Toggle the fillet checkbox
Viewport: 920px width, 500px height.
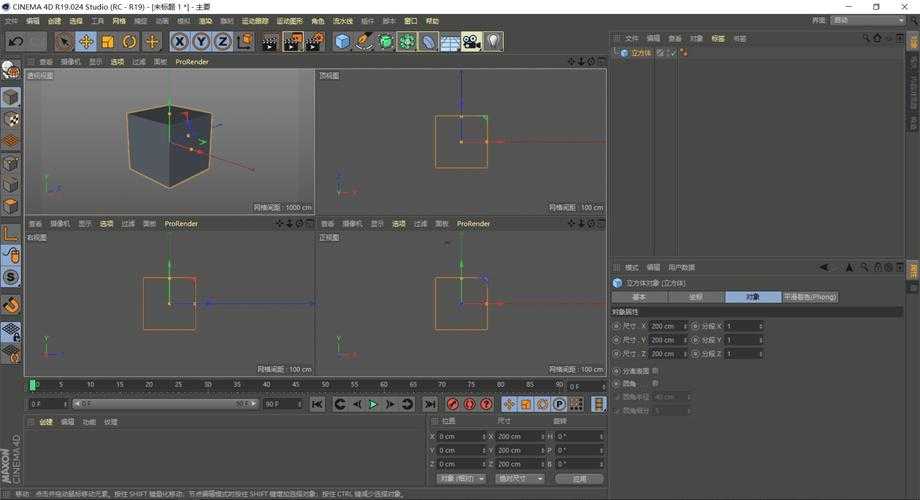(x=655, y=383)
